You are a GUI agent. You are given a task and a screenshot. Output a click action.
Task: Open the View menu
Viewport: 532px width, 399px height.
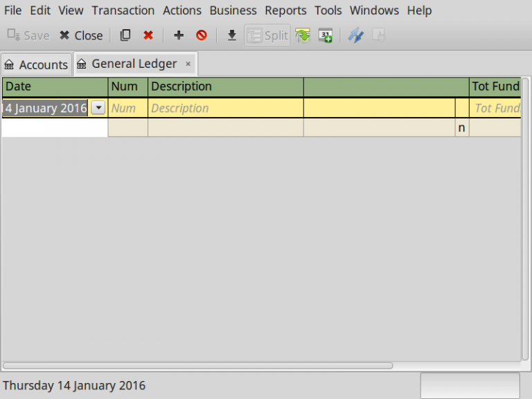(71, 10)
